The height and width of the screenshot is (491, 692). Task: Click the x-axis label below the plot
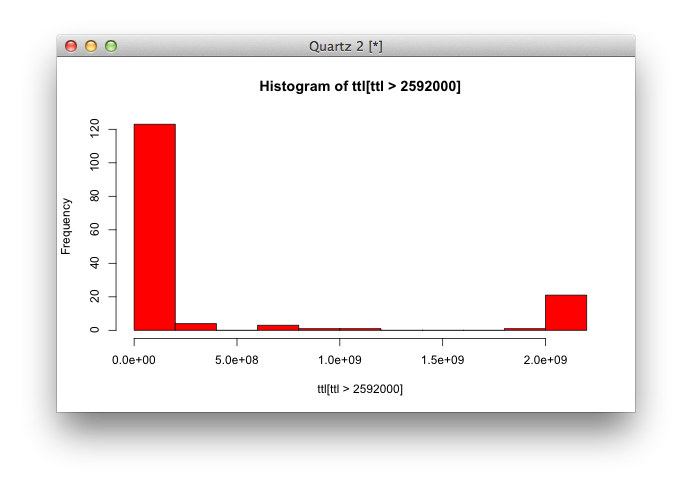coord(359,389)
